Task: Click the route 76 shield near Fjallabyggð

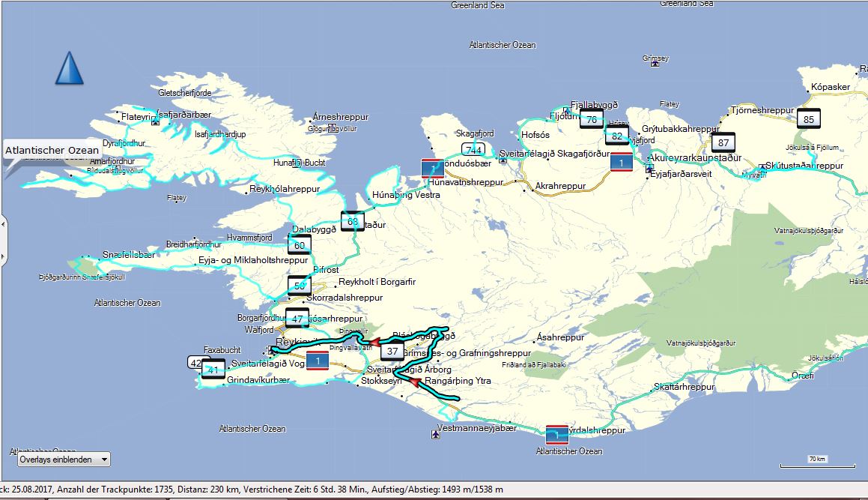Action: [x=592, y=120]
